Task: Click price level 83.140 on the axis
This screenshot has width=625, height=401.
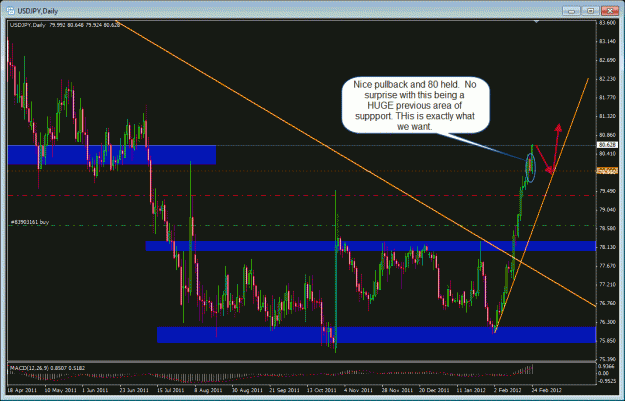Action: point(607,41)
